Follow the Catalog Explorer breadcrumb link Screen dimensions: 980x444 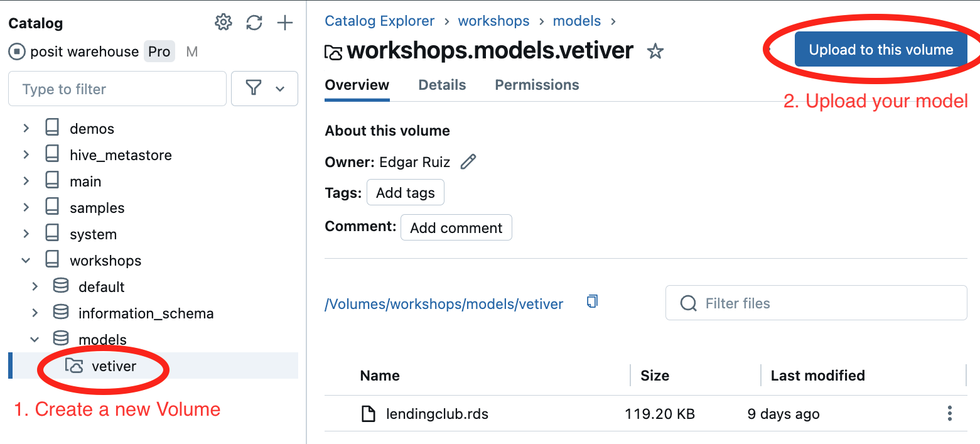[379, 21]
